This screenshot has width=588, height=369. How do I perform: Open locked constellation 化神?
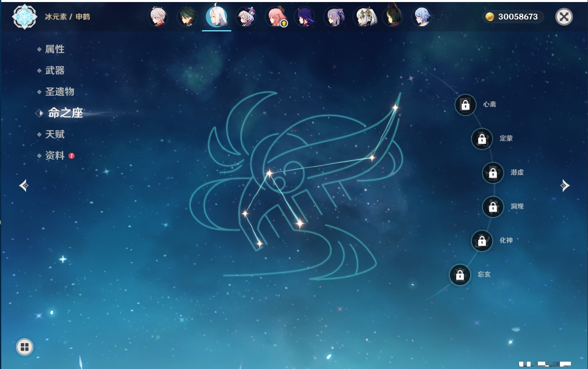pyautogui.click(x=482, y=241)
